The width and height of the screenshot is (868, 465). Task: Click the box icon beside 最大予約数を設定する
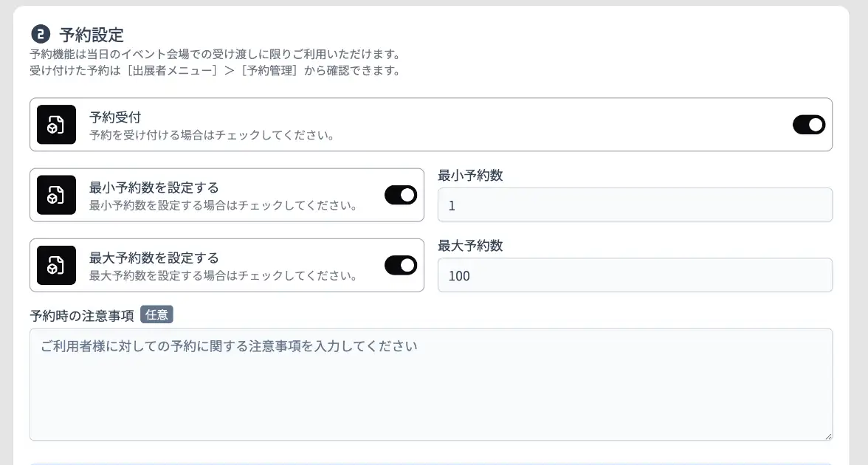tap(57, 265)
